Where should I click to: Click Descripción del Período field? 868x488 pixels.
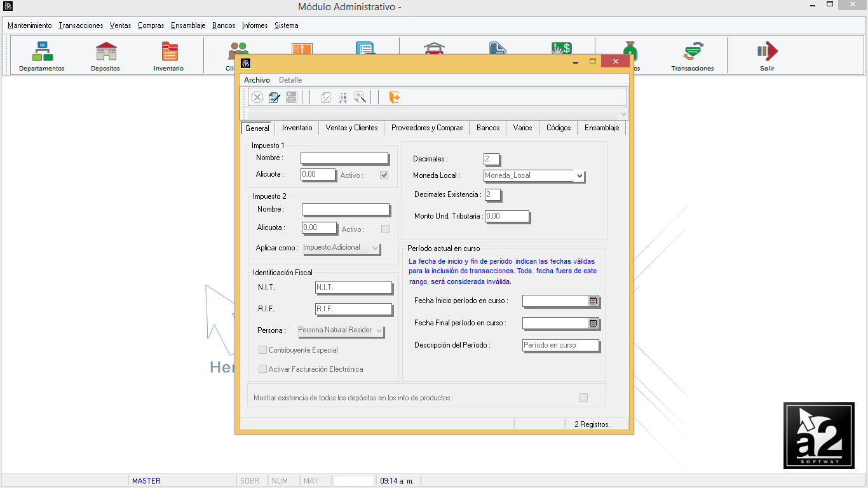(560, 345)
